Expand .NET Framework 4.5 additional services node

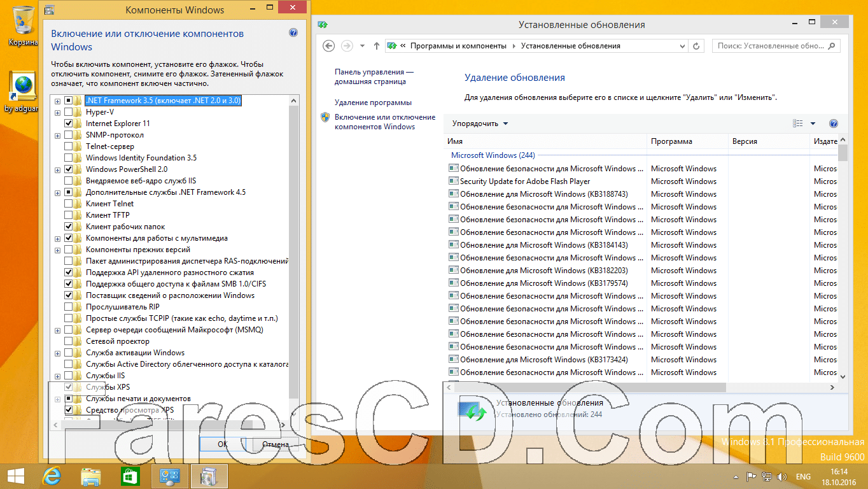pyautogui.click(x=58, y=192)
